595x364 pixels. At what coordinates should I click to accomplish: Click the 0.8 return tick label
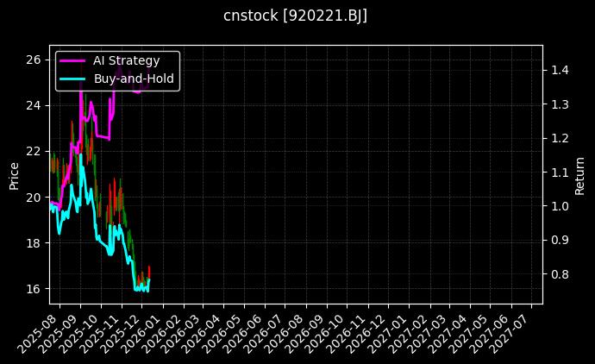point(560,274)
